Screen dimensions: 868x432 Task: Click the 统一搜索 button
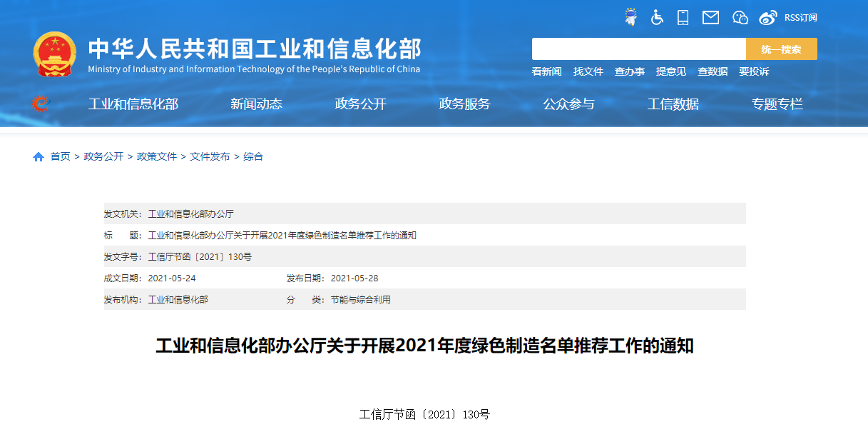[781, 49]
